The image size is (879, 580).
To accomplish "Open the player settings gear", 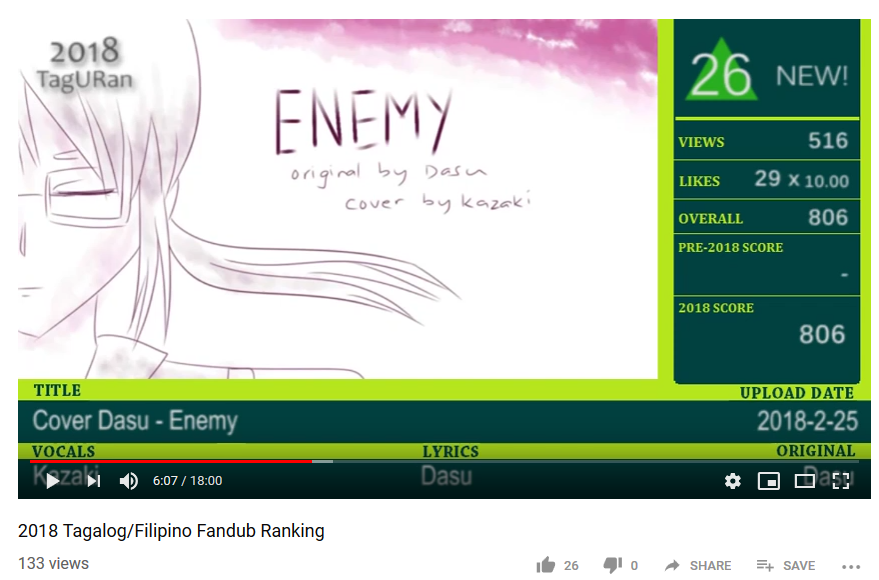I will [733, 481].
